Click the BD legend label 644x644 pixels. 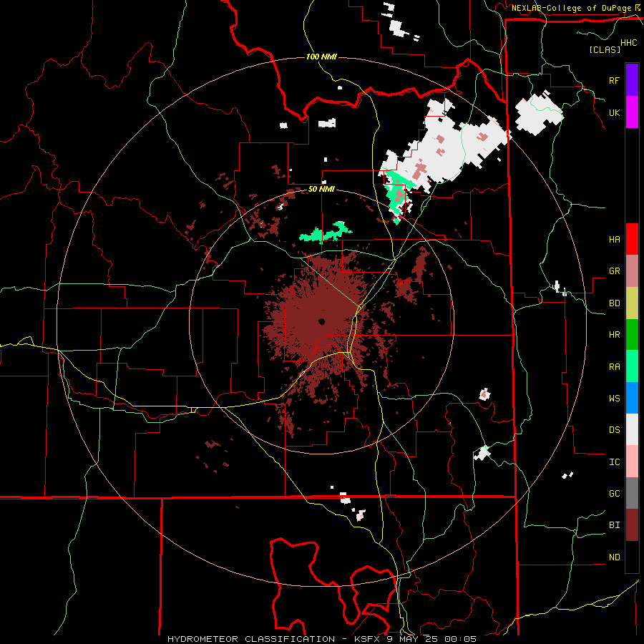[x=614, y=303]
